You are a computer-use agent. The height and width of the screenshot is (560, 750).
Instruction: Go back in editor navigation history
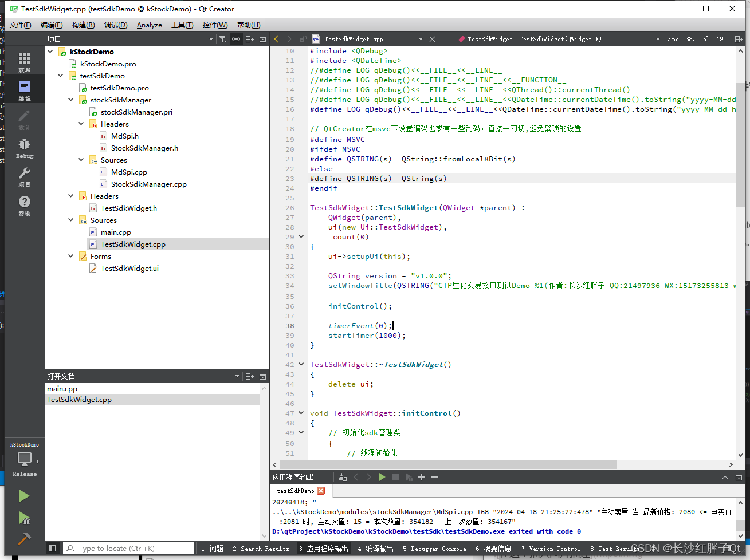pyautogui.click(x=276, y=39)
